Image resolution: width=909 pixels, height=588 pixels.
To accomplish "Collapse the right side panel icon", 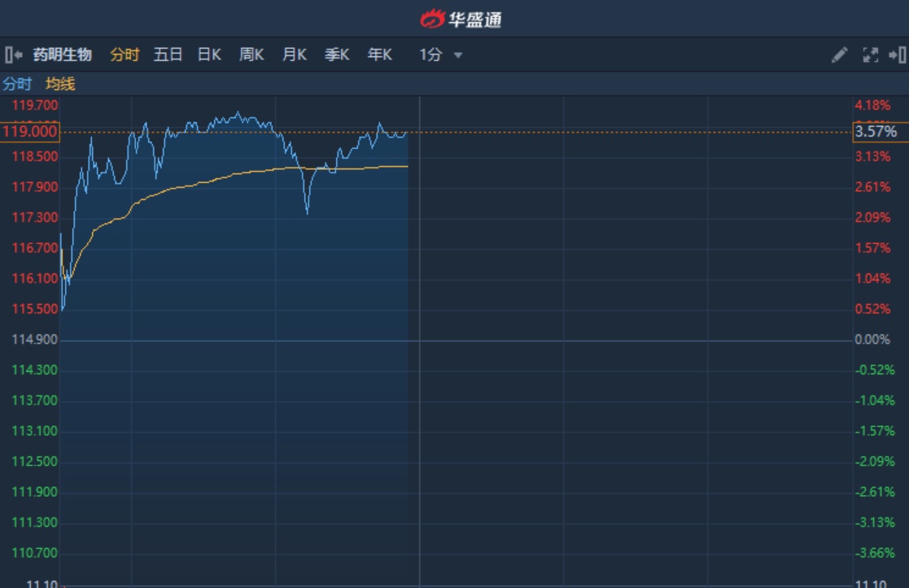I will (898, 55).
